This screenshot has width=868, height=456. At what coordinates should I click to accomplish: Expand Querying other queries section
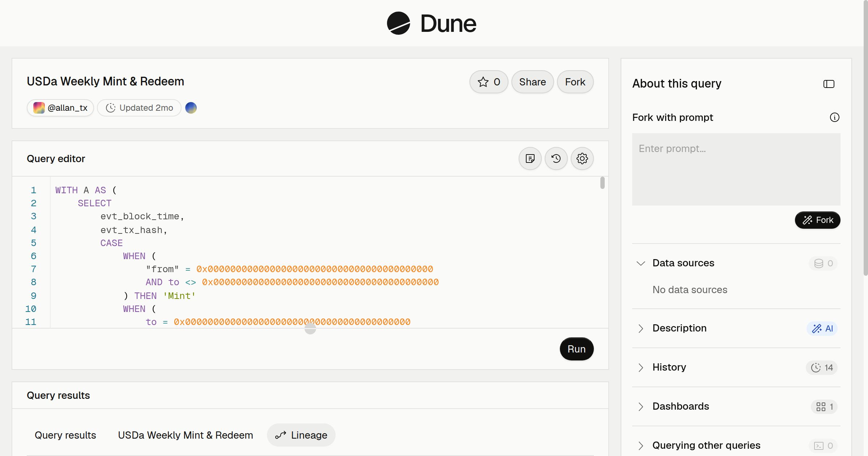click(641, 446)
